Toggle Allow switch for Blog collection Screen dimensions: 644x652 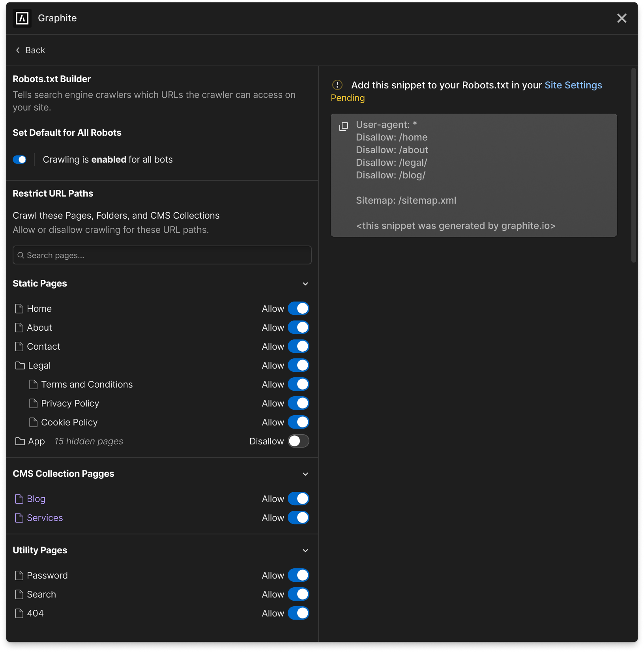[x=298, y=499]
